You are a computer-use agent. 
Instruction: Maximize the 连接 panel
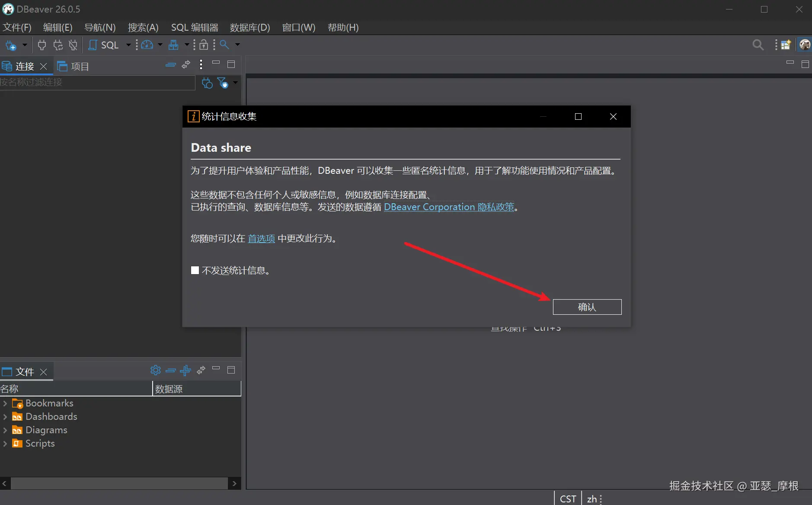point(231,64)
